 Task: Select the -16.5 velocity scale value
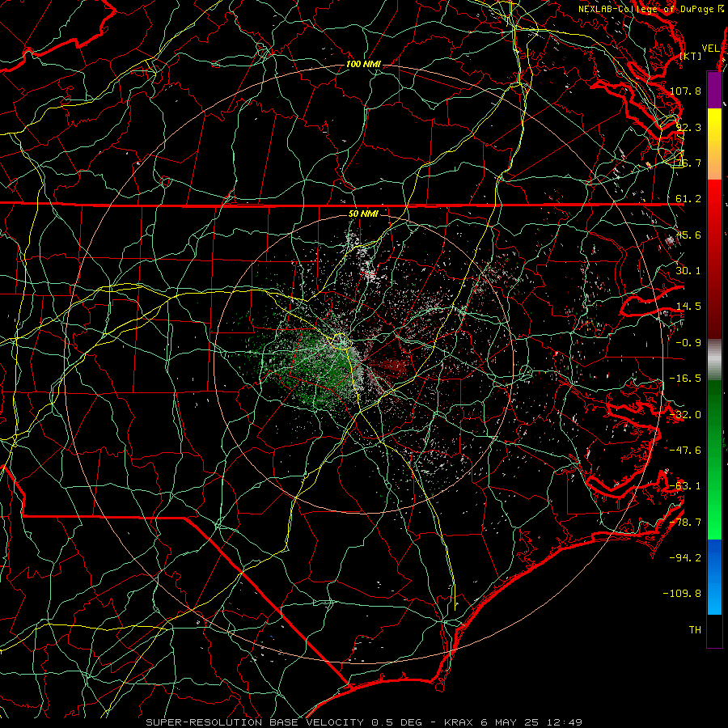pyautogui.click(x=685, y=379)
